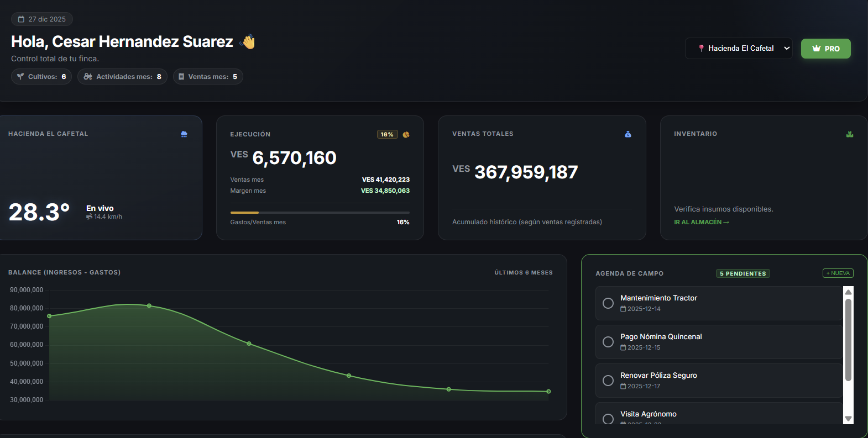Click the waving hand emoji in greeting
Screen dimensions: 868x438
tap(248, 42)
